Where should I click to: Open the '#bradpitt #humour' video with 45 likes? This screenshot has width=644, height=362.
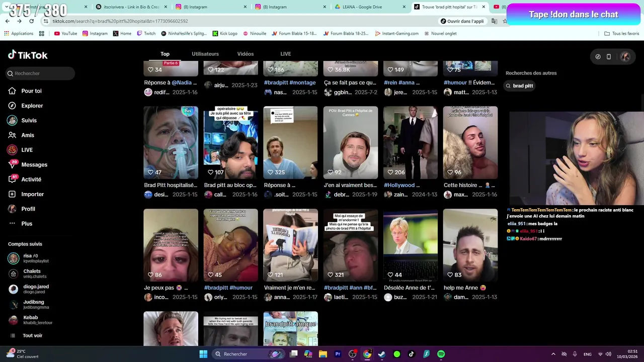[x=230, y=245]
